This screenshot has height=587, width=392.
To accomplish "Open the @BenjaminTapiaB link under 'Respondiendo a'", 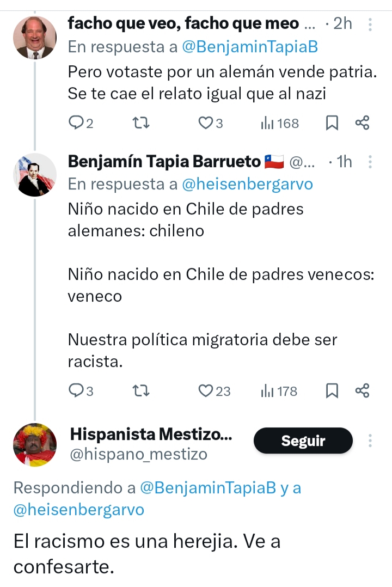I will 208,488.
